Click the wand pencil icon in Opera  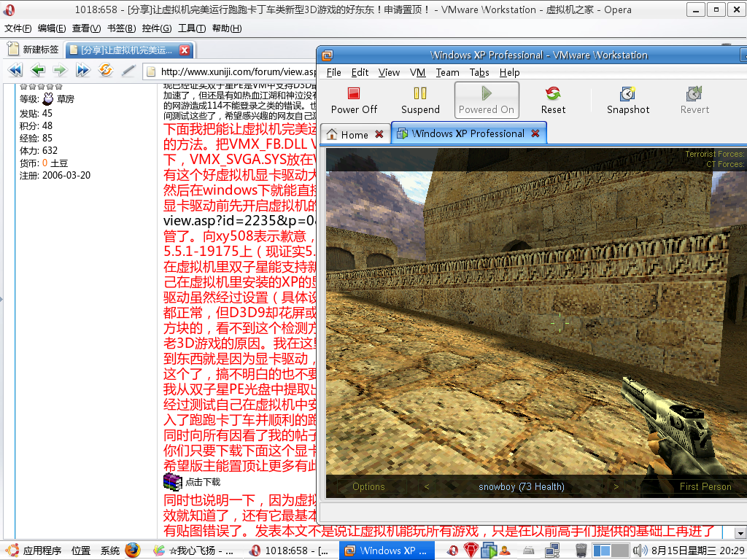point(128,71)
